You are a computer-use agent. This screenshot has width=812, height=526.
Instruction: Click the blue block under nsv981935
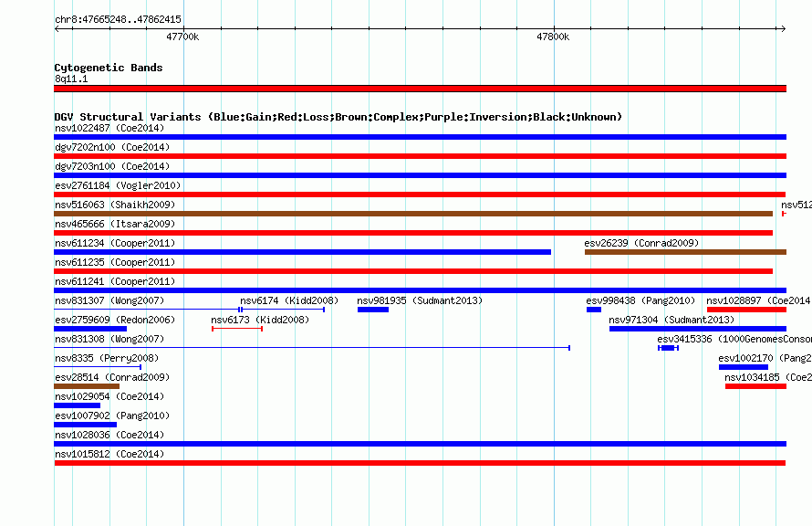click(x=373, y=310)
